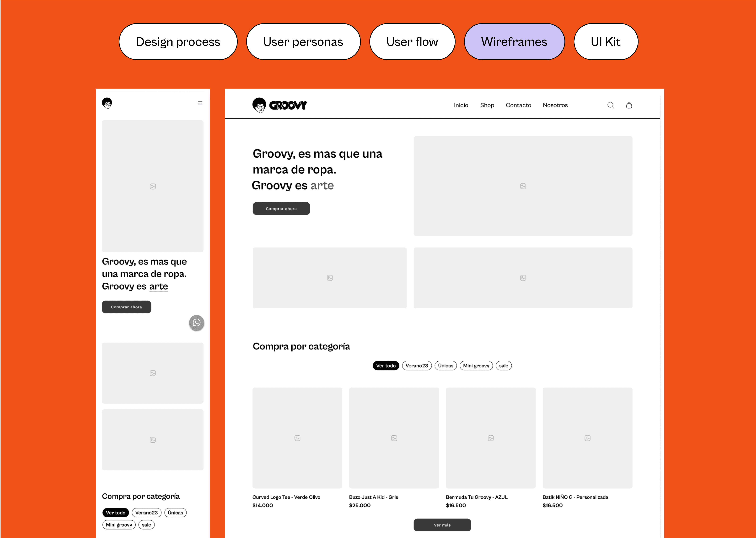Tap the floating WhatsApp chat icon
This screenshot has height=538, width=756.
coord(197,323)
